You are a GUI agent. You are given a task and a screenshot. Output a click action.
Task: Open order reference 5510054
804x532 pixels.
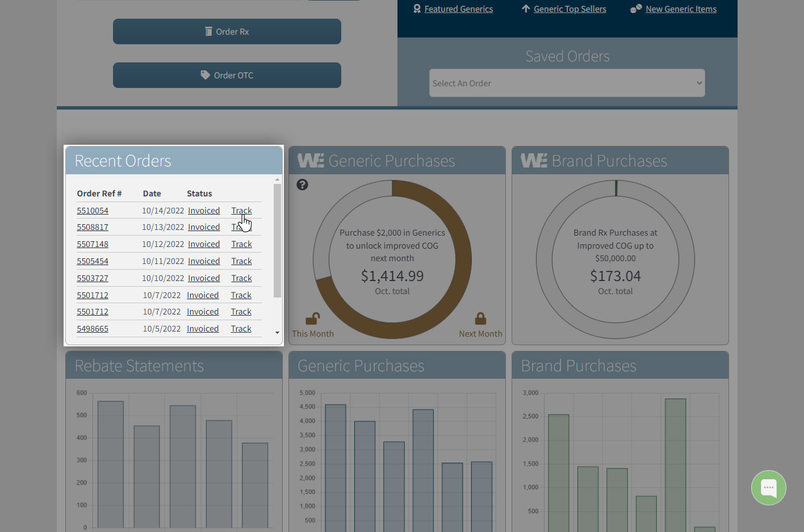point(93,211)
